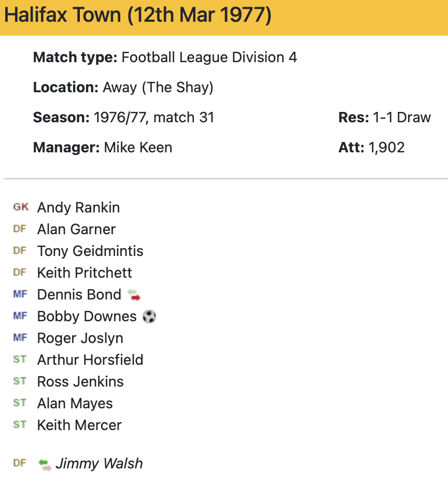Open Ross Jenkins player profile
448x485 pixels.
(x=80, y=382)
